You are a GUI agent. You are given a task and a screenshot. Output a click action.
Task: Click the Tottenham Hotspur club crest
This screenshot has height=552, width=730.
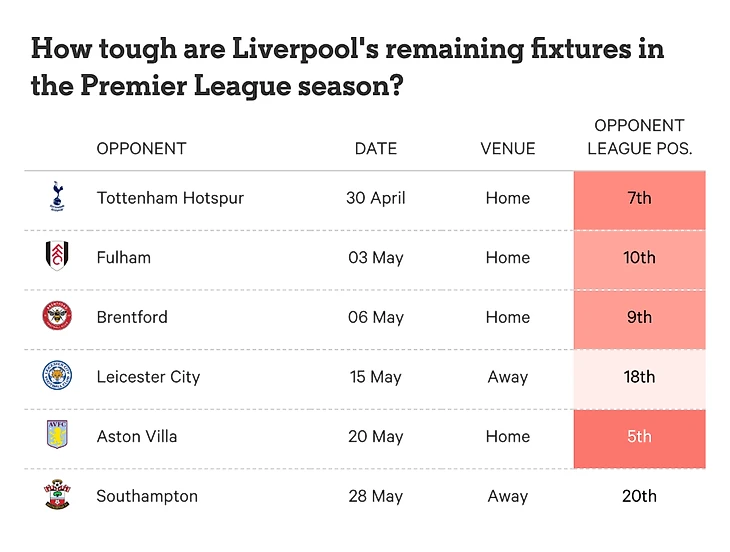click(57, 196)
